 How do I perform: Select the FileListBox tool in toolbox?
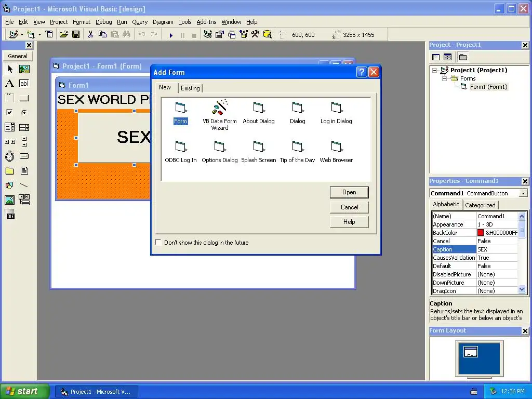24,170
